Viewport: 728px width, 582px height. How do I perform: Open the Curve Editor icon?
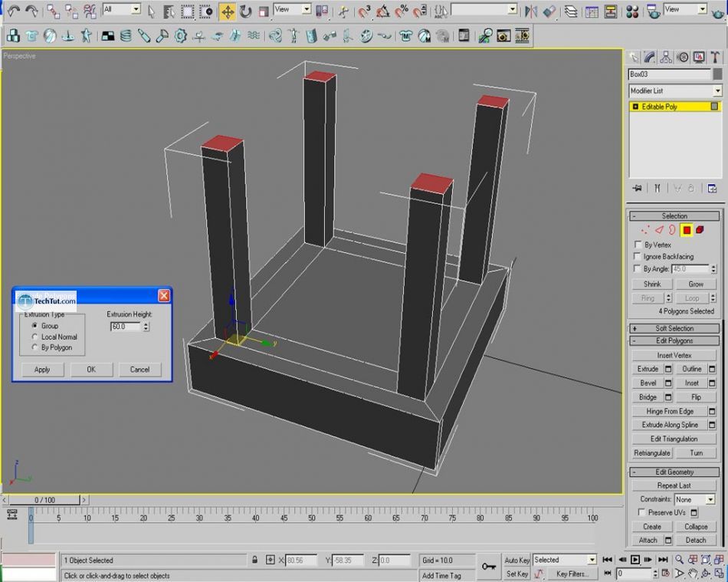tap(592, 12)
